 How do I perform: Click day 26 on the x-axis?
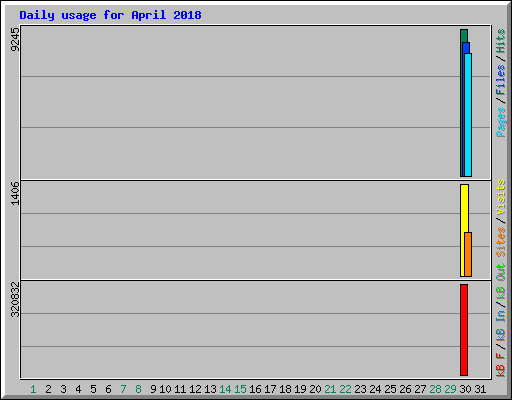coord(405,389)
